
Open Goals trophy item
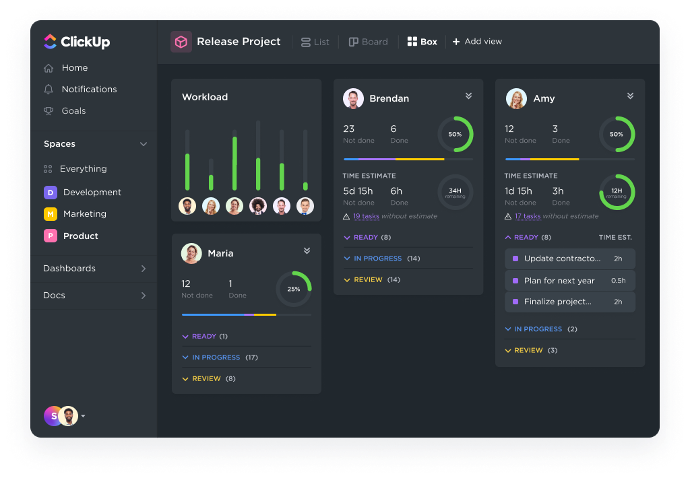pyautogui.click(x=49, y=111)
